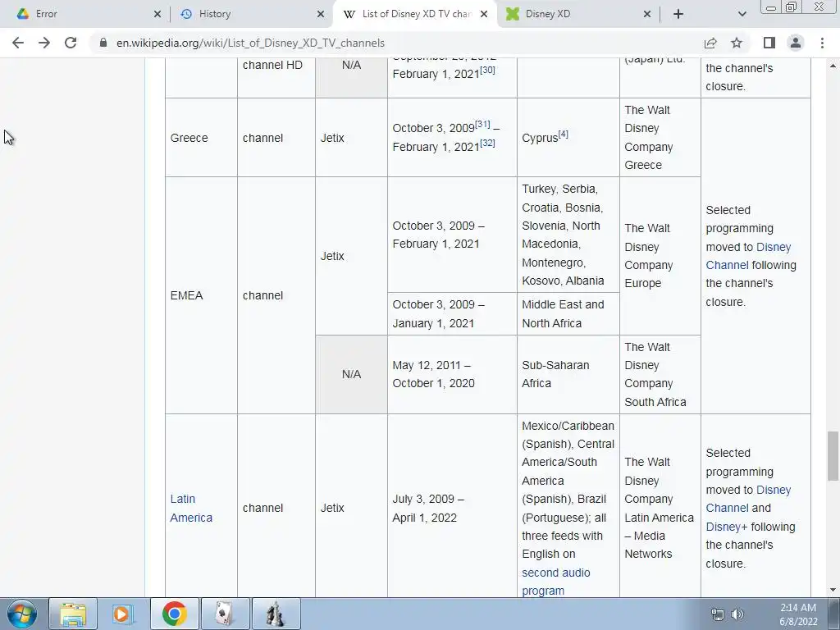This screenshot has width=840, height=630.
Task: Open citation reference 32
Action: 487,143
